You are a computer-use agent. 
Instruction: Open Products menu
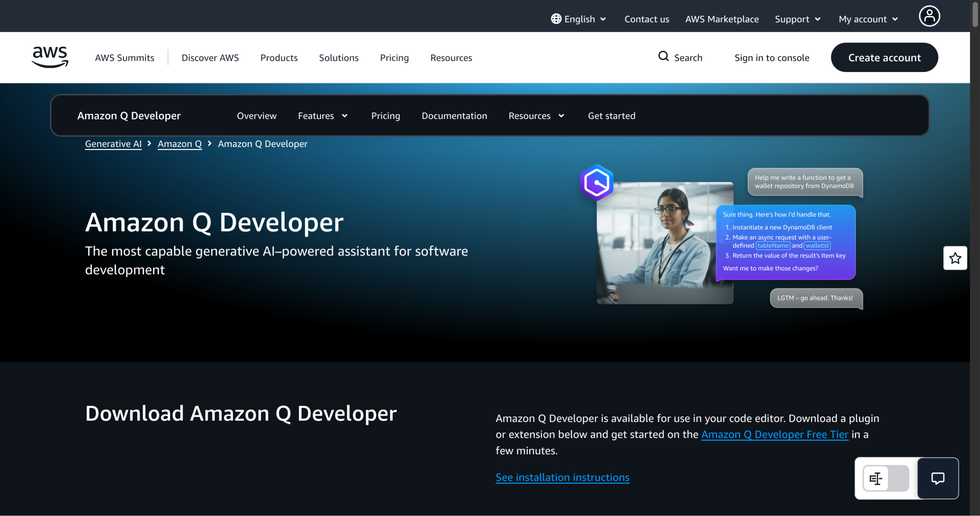click(279, 58)
